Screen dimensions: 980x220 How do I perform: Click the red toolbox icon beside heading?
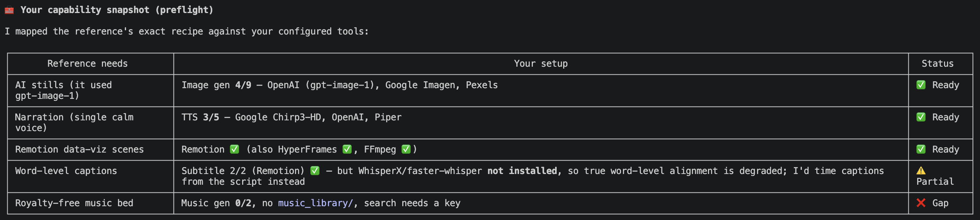click(x=9, y=10)
